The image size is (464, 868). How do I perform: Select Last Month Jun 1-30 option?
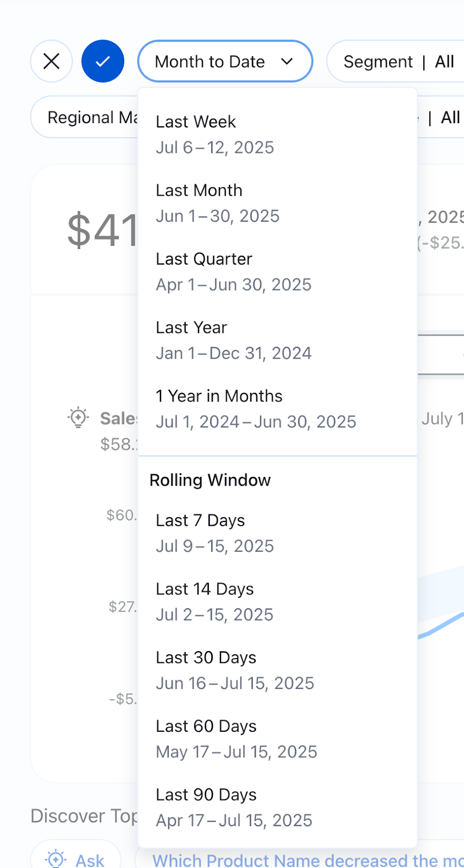(217, 202)
